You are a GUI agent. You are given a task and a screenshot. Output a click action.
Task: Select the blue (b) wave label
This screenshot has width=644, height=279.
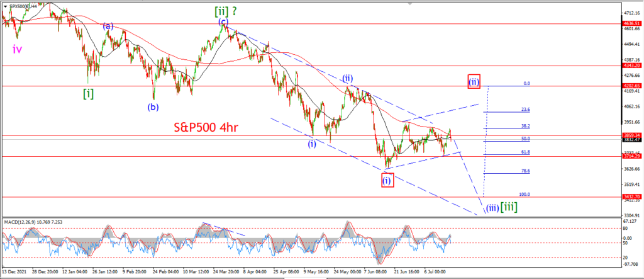point(153,108)
